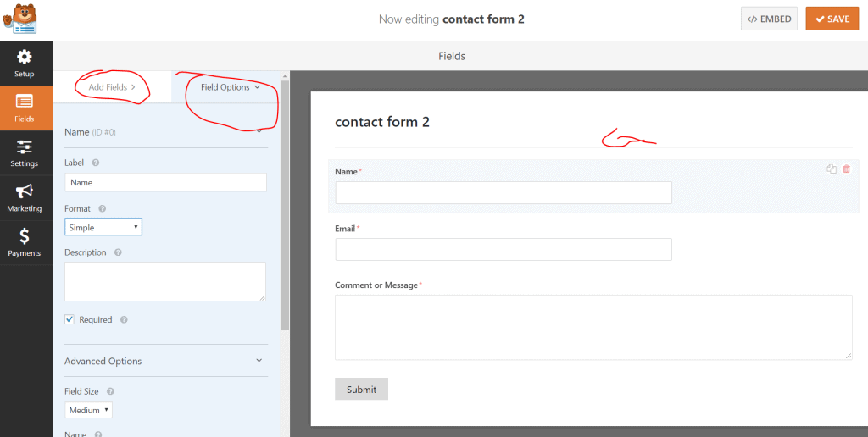
Task: Select the Field Options tab
Action: (231, 87)
